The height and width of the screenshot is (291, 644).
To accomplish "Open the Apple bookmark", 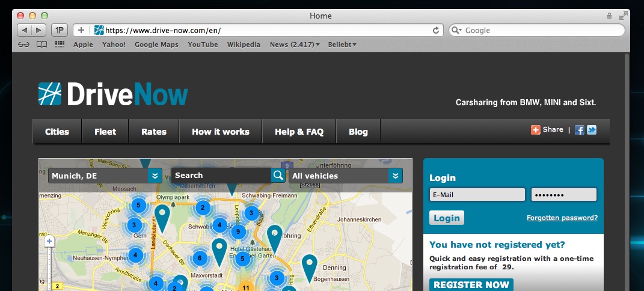I will click(x=83, y=44).
